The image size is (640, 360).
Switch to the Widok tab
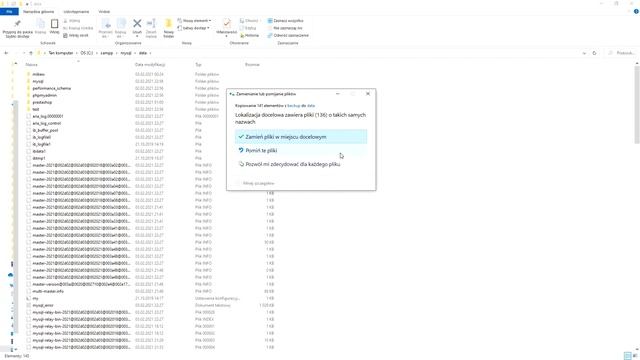point(104,11)
